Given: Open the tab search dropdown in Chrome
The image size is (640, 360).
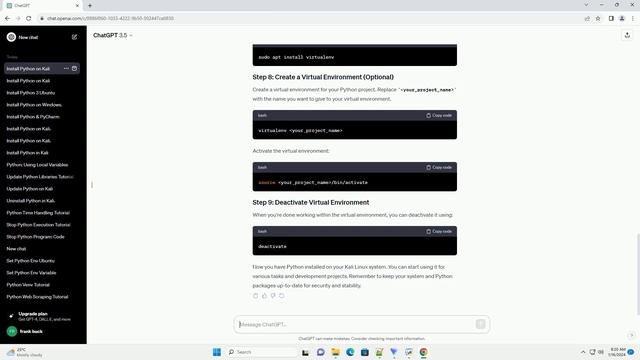Looking at the screenshot, I should pyautogui.click(x=586, y=5).
